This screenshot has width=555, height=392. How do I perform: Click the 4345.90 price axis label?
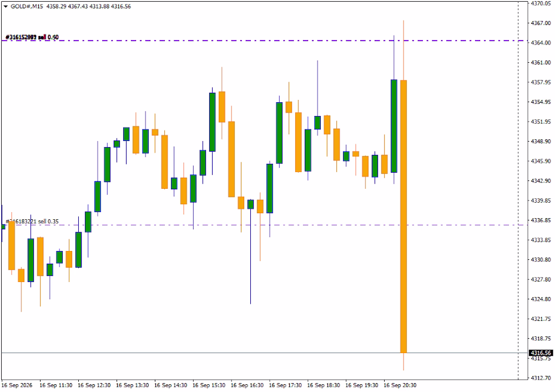[541, 161]
